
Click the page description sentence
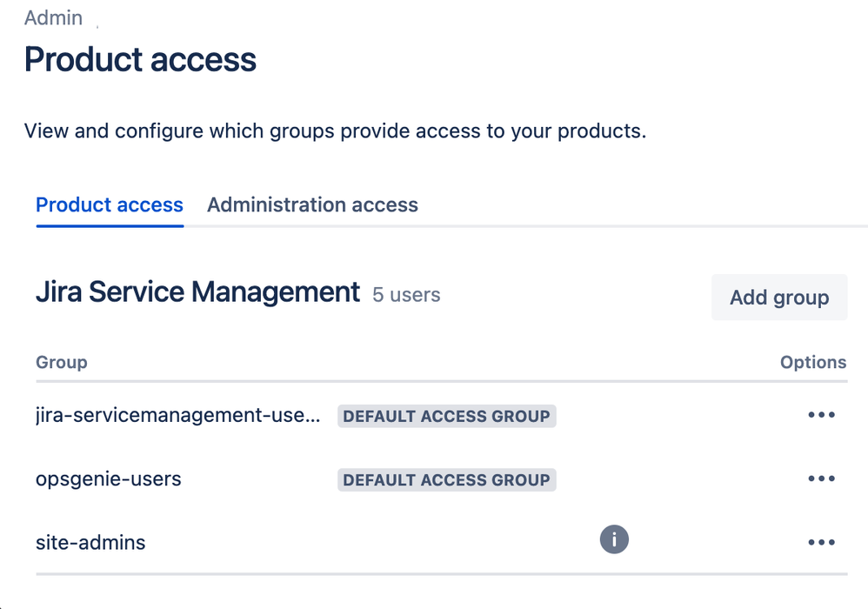tap(335, 132)
